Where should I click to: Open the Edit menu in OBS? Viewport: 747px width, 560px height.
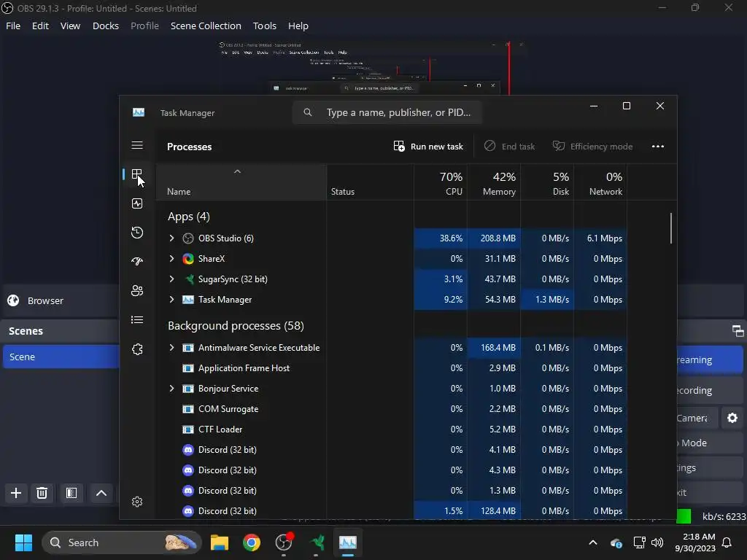pyautogui.click(x=40, y=26)
